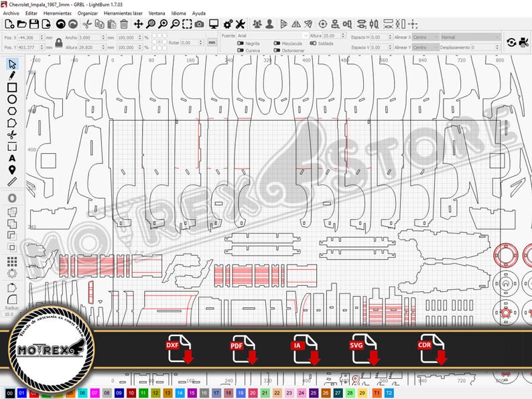
Task: Toggle the Cursiva italic switch
Action: point(241,50)
